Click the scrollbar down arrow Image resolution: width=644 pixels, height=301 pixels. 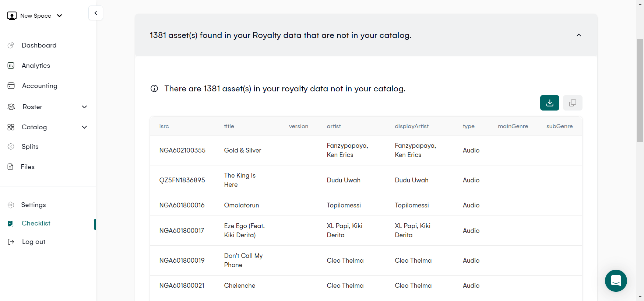pyautogui.click(x=640, y=297)
